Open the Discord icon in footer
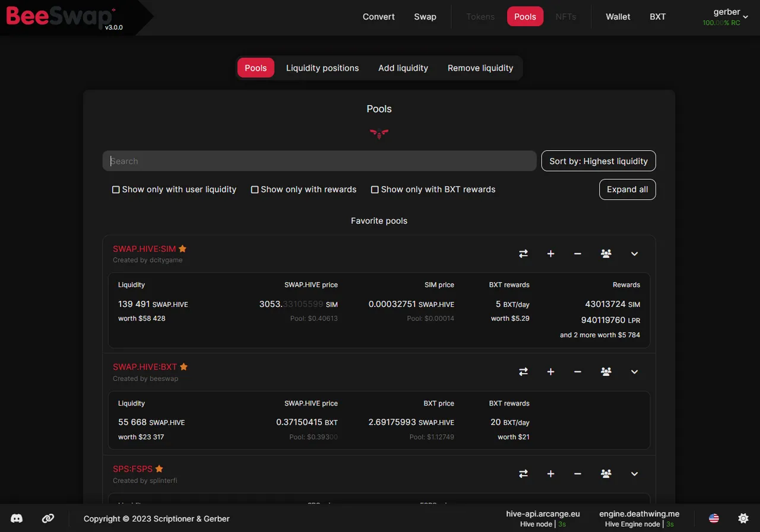 coord(17,518)
